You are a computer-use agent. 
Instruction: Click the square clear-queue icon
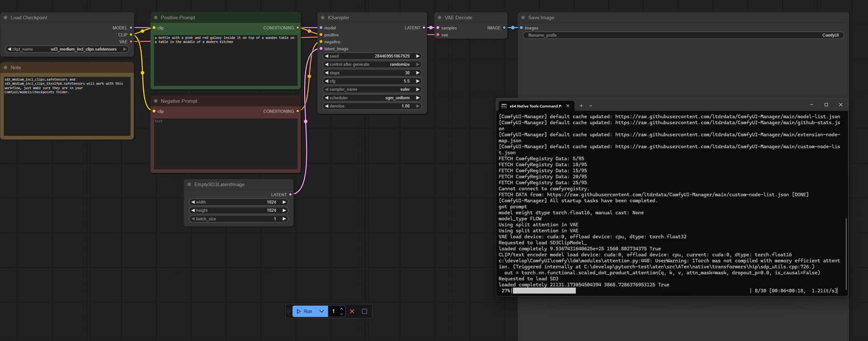(x=364, y=311)
